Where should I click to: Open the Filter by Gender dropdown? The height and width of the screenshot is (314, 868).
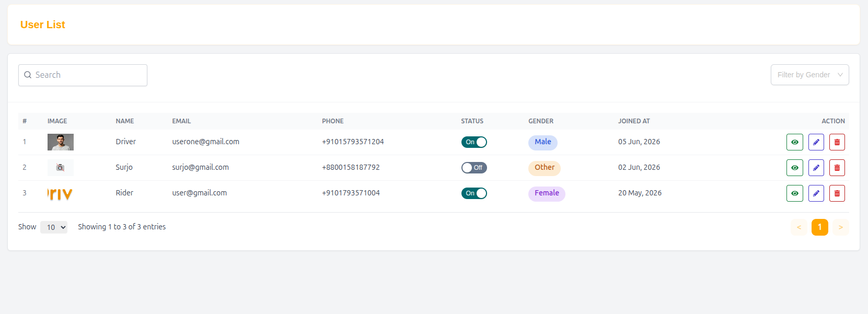(x=809, y=75)
